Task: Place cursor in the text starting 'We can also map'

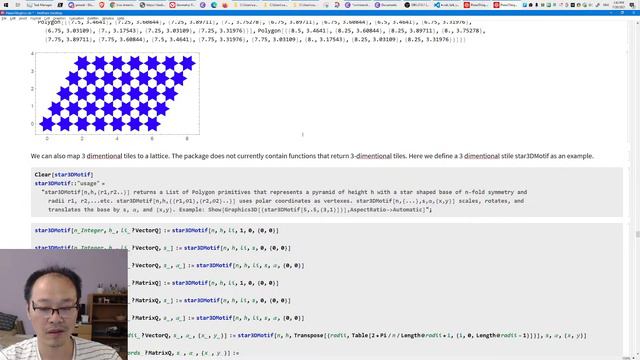Action: coord(312,156)
